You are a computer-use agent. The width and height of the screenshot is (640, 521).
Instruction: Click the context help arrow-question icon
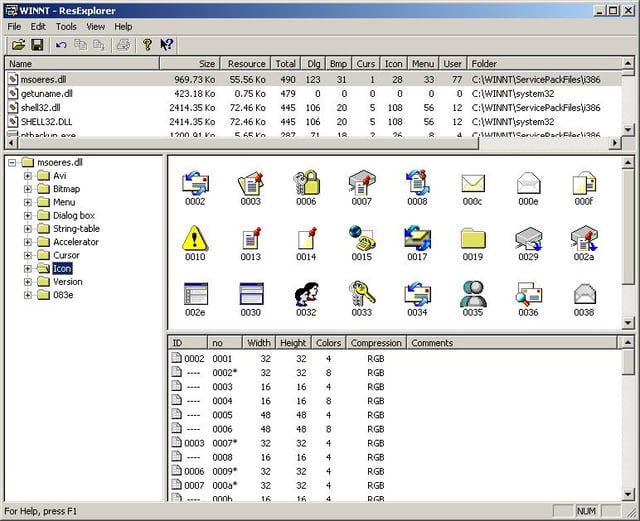[x=167, y=45]
